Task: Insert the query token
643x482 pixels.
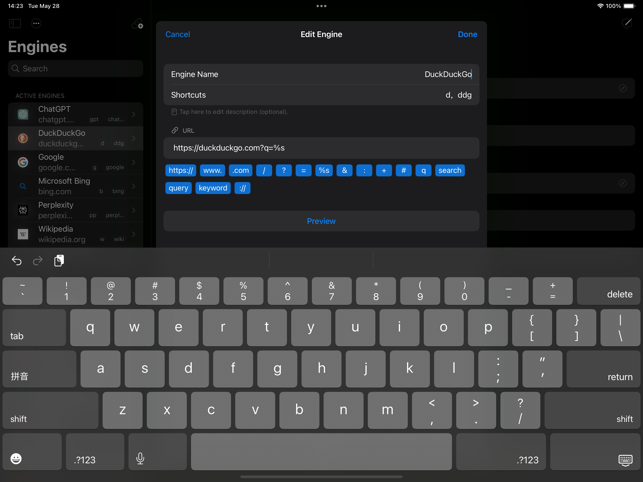Action: pos(178,188)
